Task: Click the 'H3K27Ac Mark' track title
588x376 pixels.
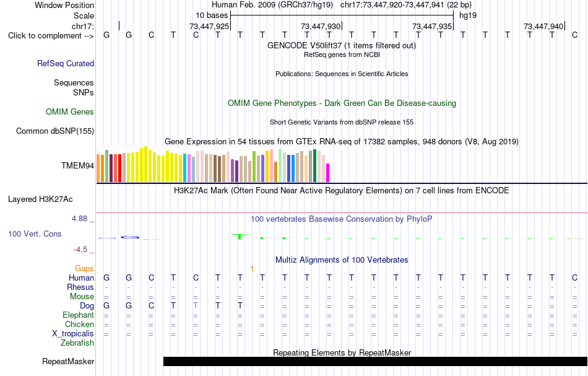Action: coord(342,190)
